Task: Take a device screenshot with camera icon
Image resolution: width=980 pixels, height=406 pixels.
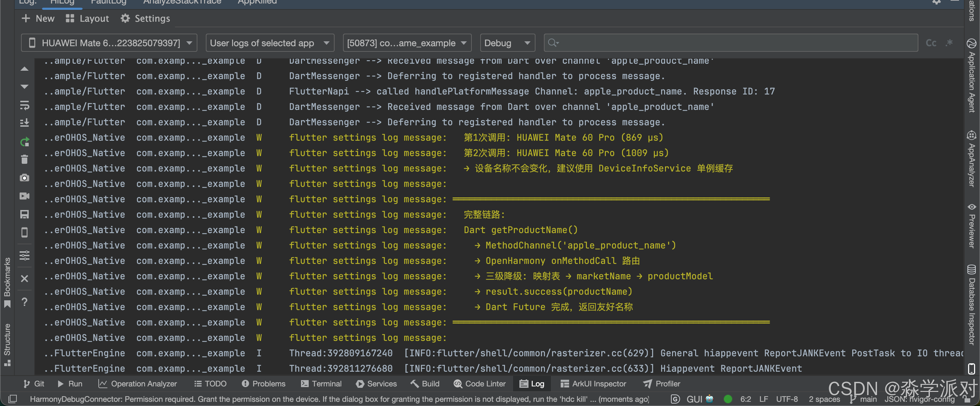Action: point(24,178)
